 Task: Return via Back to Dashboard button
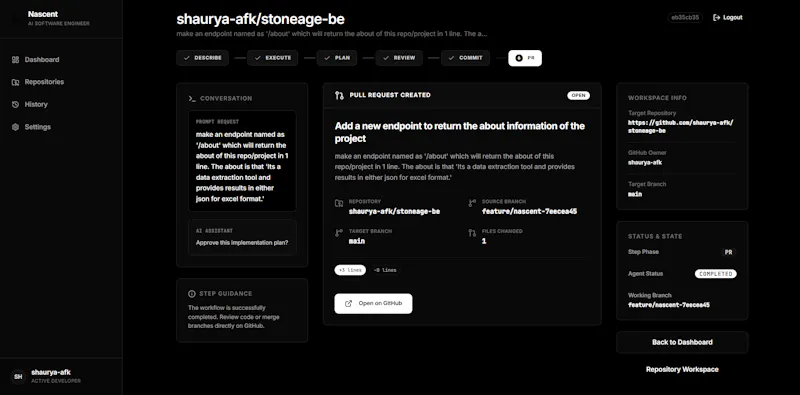click(682, 342)
